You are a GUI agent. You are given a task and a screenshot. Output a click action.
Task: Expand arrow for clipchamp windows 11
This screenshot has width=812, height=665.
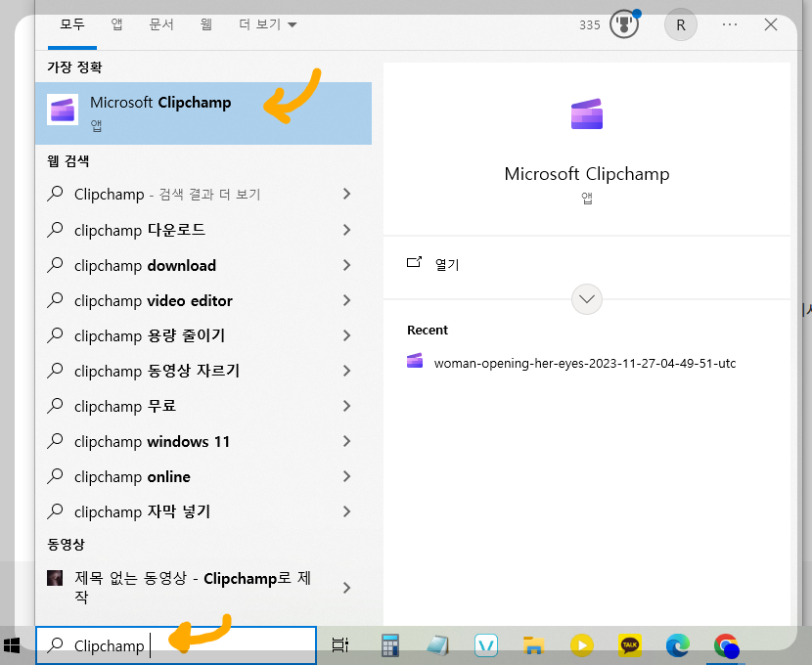point(347,441)
